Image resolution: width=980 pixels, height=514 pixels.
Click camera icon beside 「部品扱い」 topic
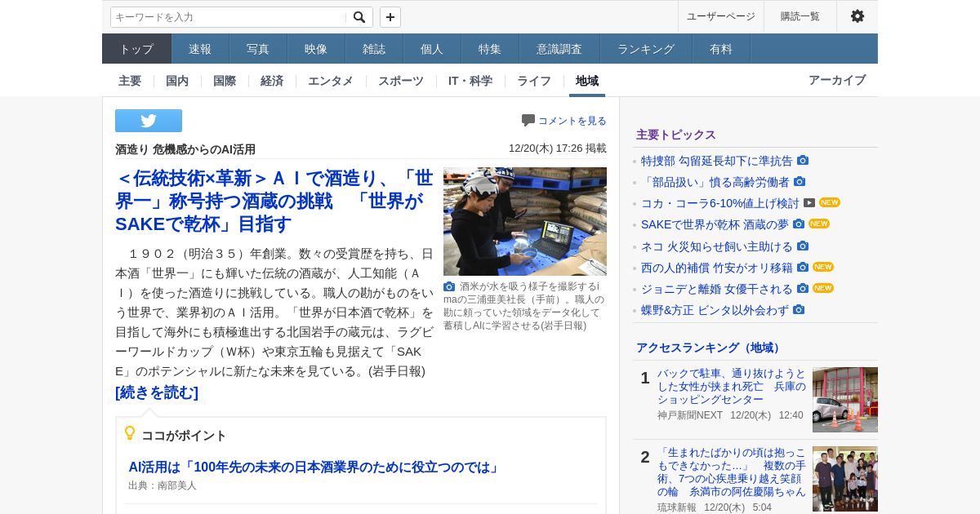point(800,181)
